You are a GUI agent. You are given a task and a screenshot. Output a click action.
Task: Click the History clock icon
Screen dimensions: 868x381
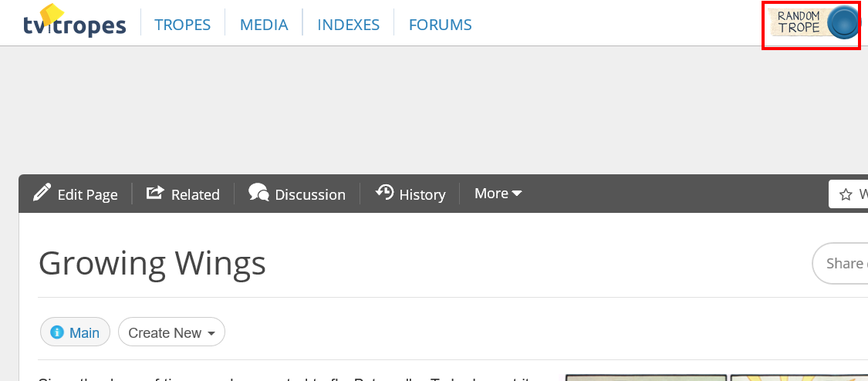tap(384, 192)
